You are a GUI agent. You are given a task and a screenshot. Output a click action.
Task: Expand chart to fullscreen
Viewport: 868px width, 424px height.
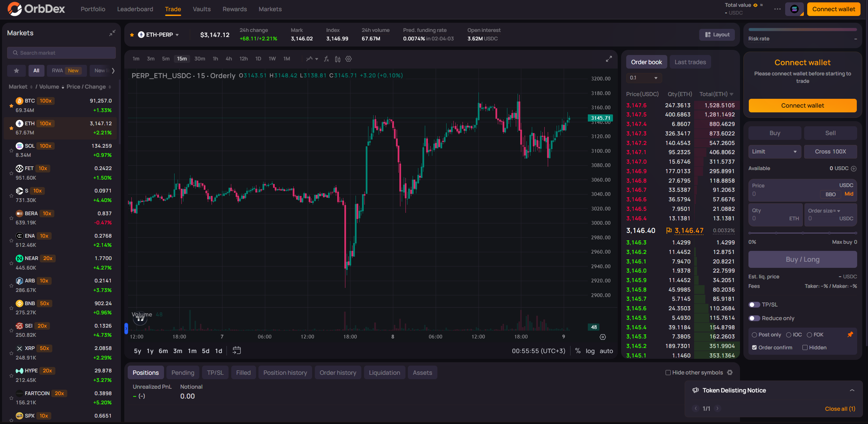(609, 59)
